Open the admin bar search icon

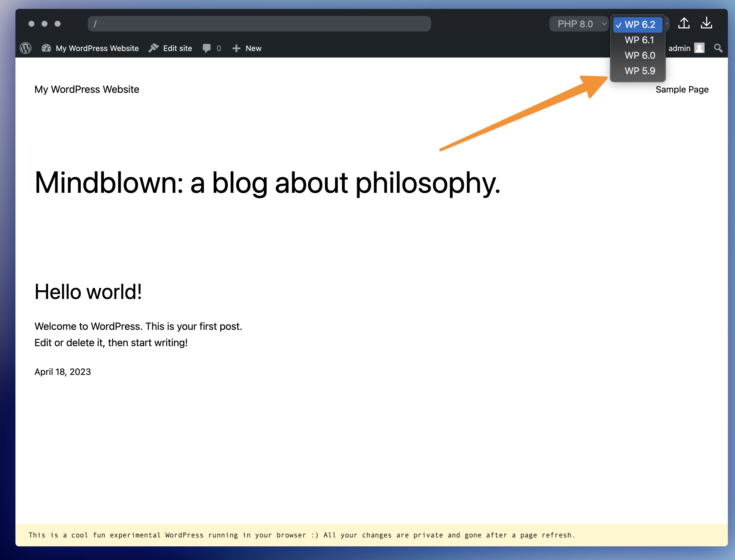718,48
